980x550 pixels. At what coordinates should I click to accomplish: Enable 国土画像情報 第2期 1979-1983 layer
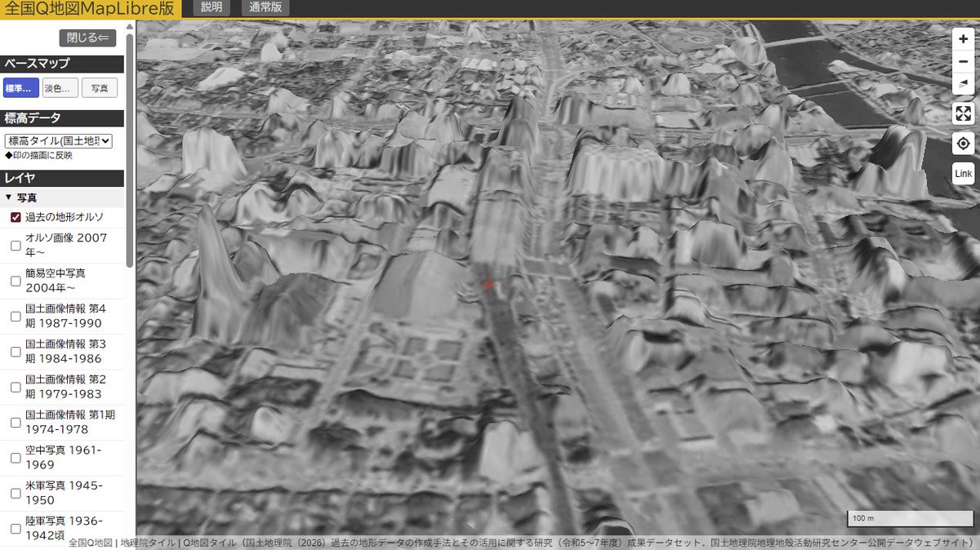(16, 387)
